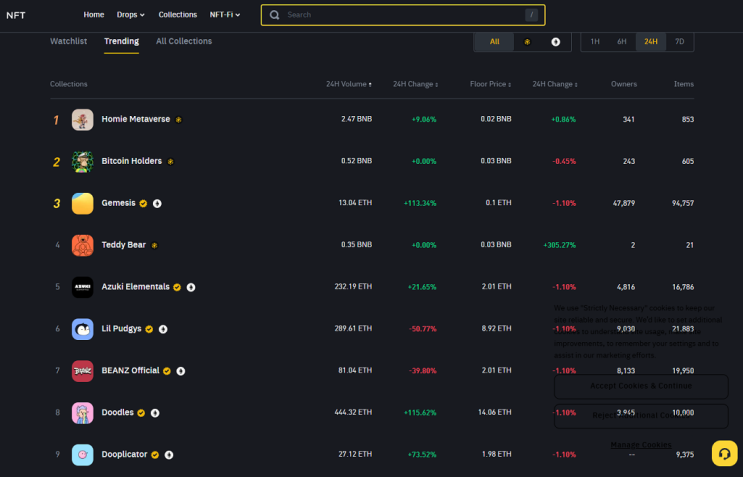Click the Azuki Elementals logo icon

(82, 287)
